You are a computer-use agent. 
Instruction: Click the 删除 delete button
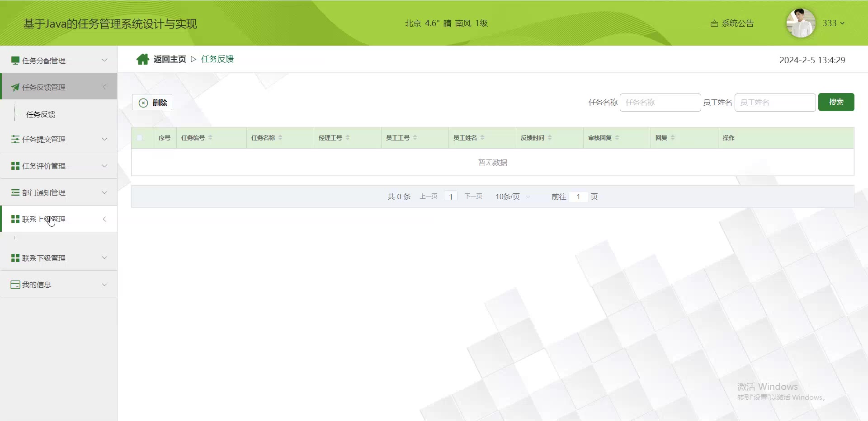[x=152, y=103]
